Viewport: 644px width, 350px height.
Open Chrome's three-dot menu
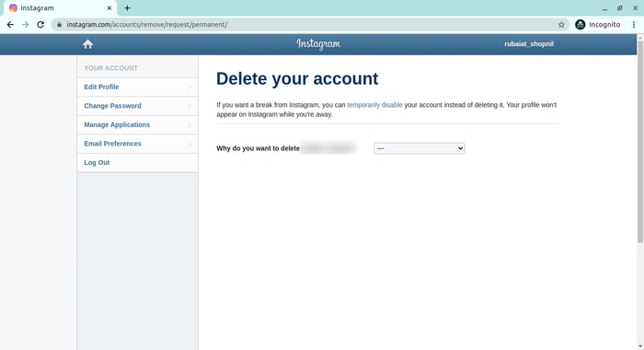(x=634, y=25)
